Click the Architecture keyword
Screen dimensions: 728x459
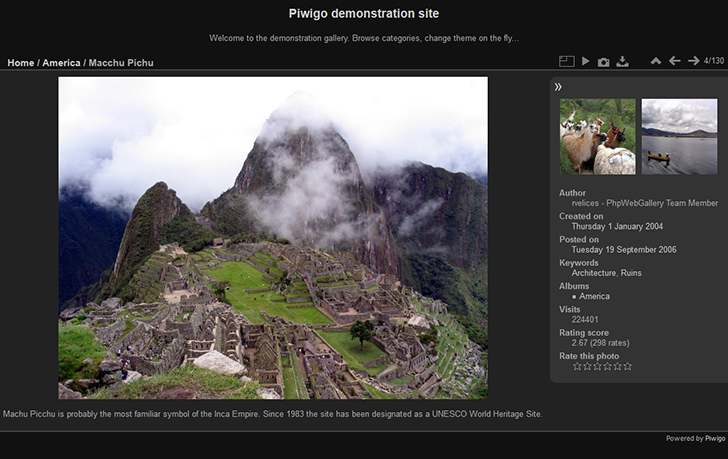tap(593, 273)
